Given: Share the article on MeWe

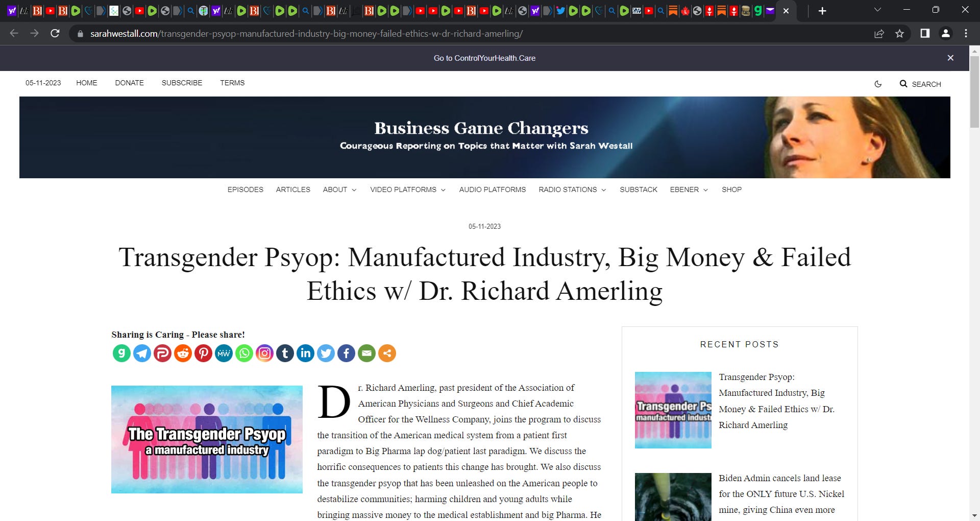Looking at the screenshot, I should [224, 353].
